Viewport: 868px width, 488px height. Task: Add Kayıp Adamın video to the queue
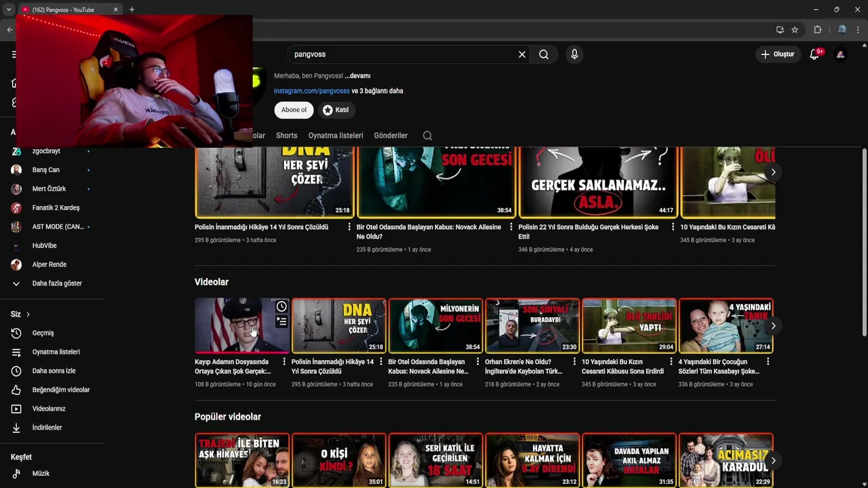[281, 322]
